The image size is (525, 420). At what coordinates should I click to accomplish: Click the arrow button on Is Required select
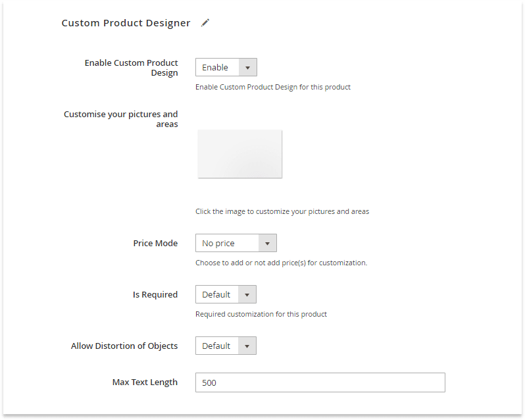click(x=247, y=295)
